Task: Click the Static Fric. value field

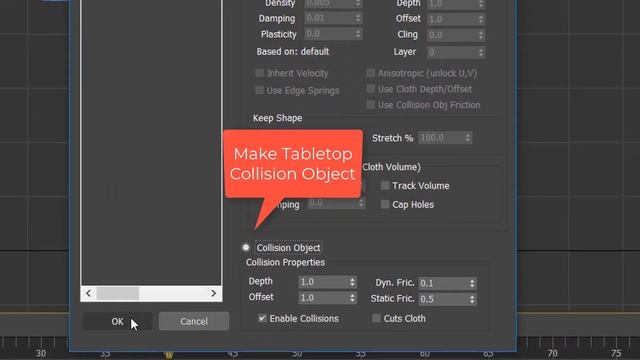Action: [x=443, y=299]
